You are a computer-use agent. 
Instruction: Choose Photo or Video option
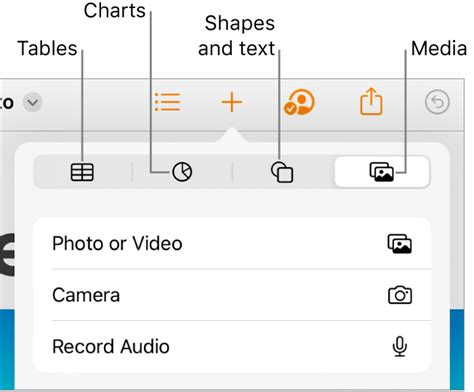232,243
